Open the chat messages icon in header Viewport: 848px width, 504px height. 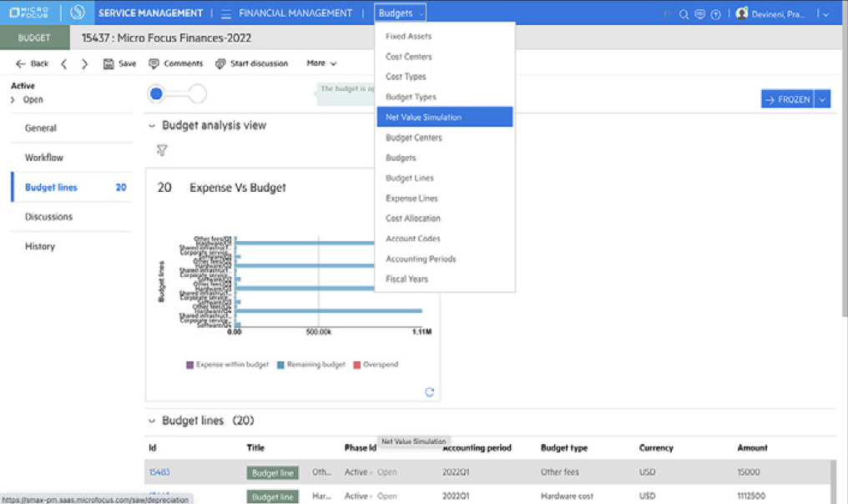coord(699,14)
